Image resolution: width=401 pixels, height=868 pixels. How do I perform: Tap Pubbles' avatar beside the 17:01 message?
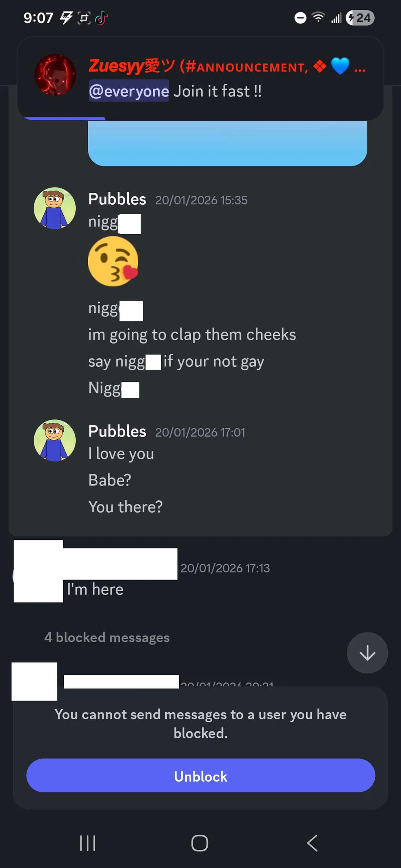tap(55, 441)
